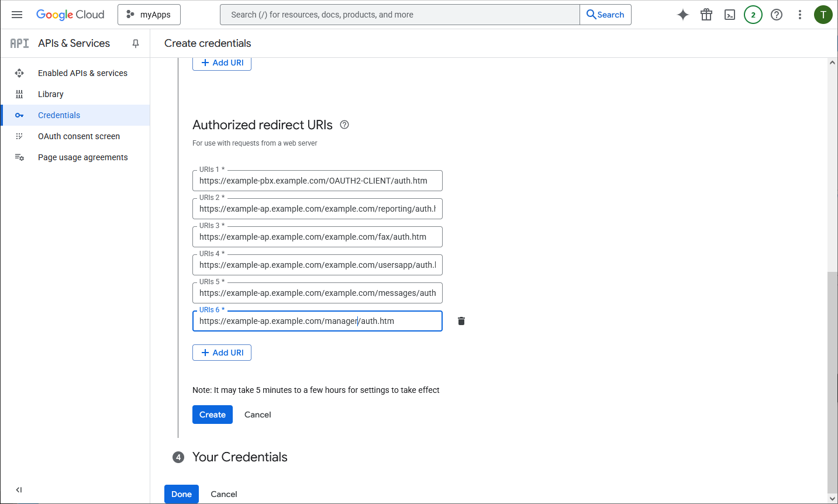Open the three-dot settings menu
Viewport: 838px width, 504px height.
[x=800, y=15]
